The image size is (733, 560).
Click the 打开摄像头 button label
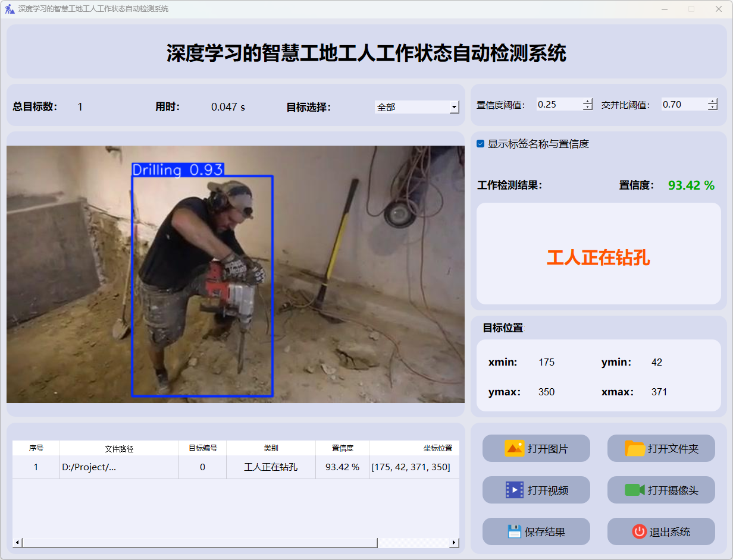673,490
